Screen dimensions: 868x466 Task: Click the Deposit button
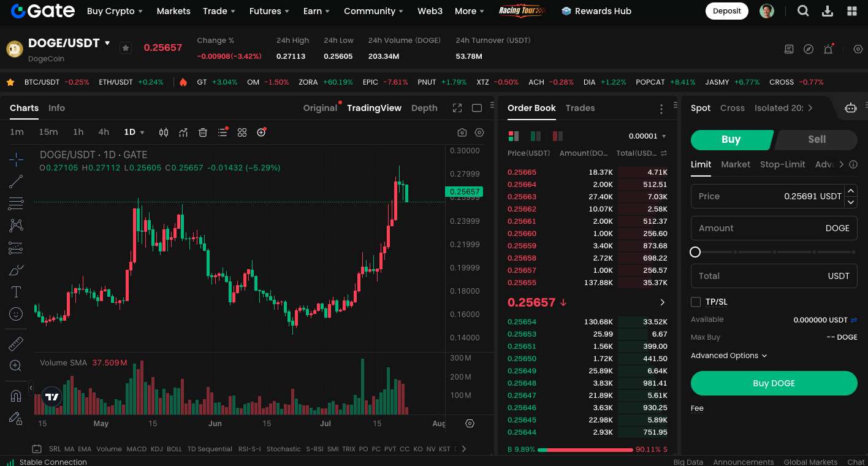point(727,11)
